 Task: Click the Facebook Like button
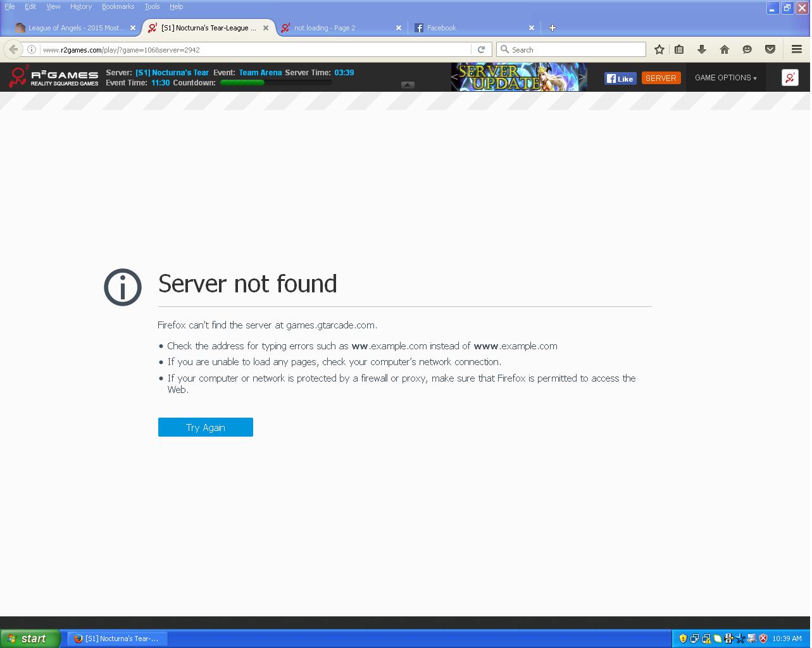pos(620,78)
